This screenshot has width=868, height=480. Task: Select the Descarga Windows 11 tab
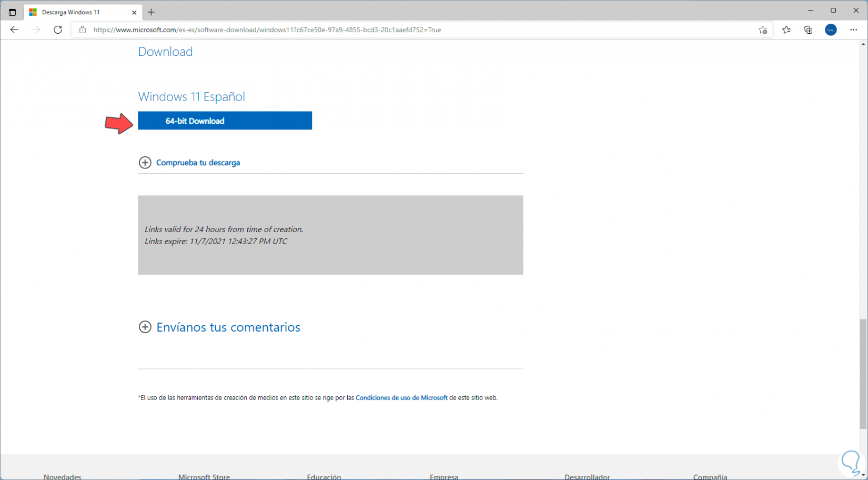pyautogui.click(x=83, y=12)
